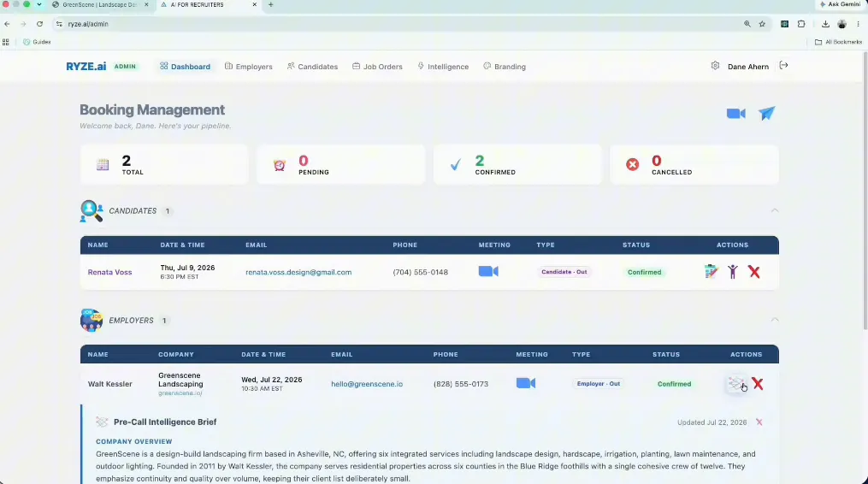Click Ask Gemini button

[x=841, y=4]
